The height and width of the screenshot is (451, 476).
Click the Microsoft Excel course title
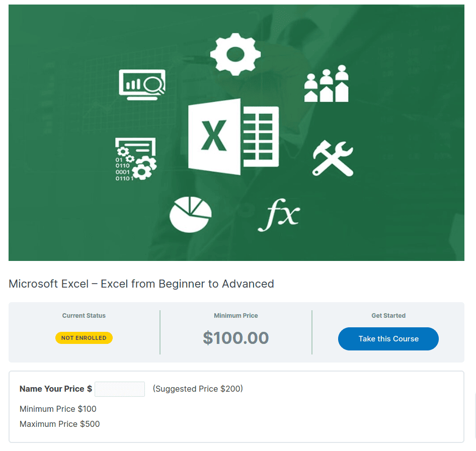point(141,284)
